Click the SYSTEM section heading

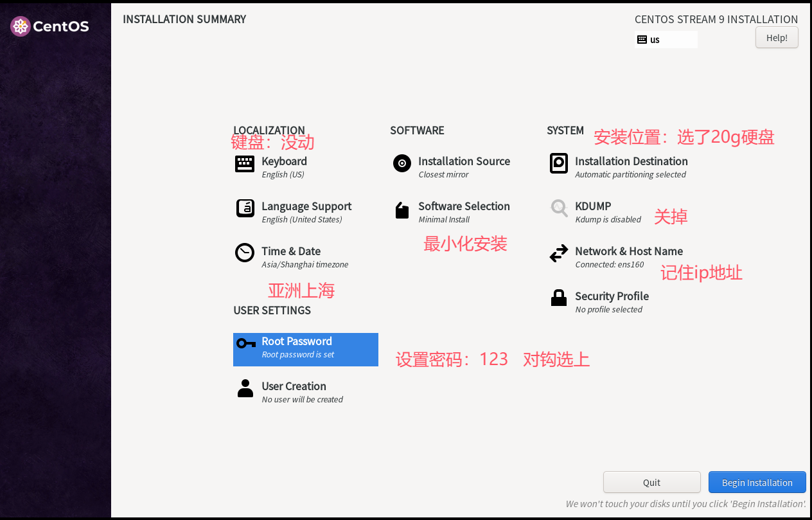pyautogui.click(x=565, y=130)
